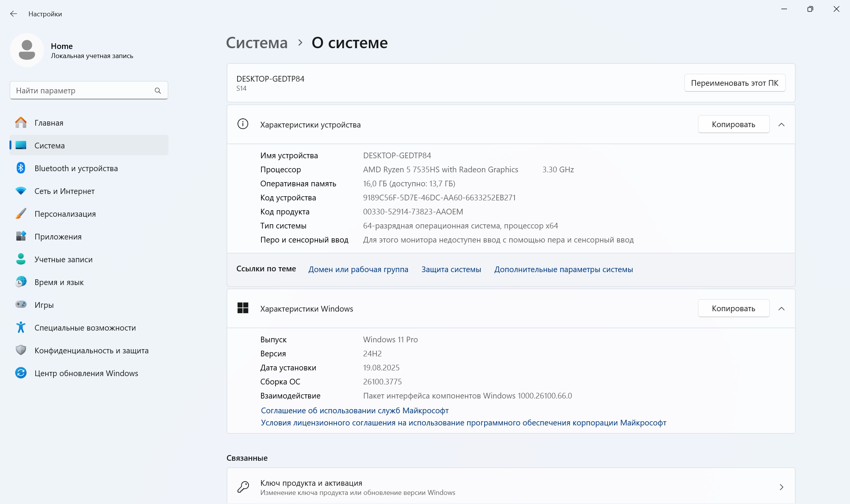Click the search magnifier icon in Найти параметр
Viewport: 850px width, 504px height.
pos(158,91)
